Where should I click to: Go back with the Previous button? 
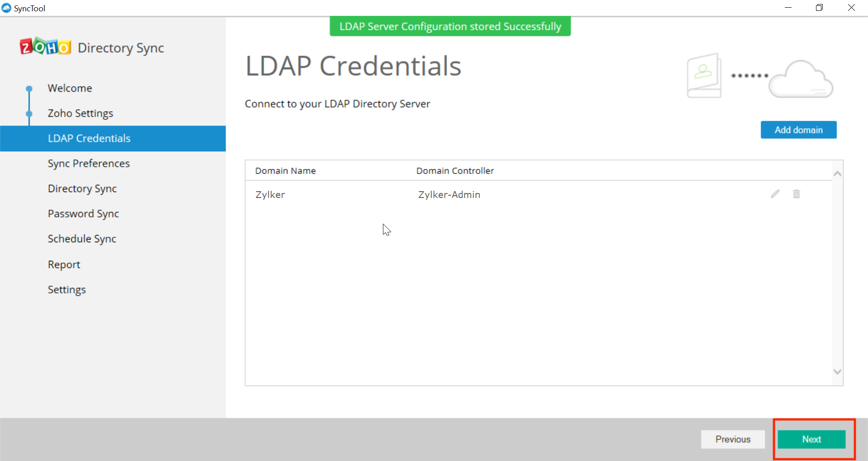tap(733, 439)
